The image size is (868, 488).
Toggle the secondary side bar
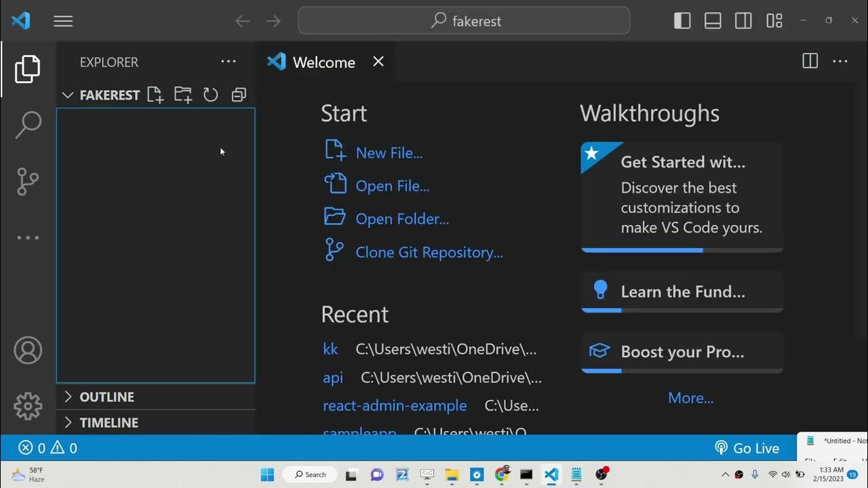pyautogui.click(x=743, y=21)
